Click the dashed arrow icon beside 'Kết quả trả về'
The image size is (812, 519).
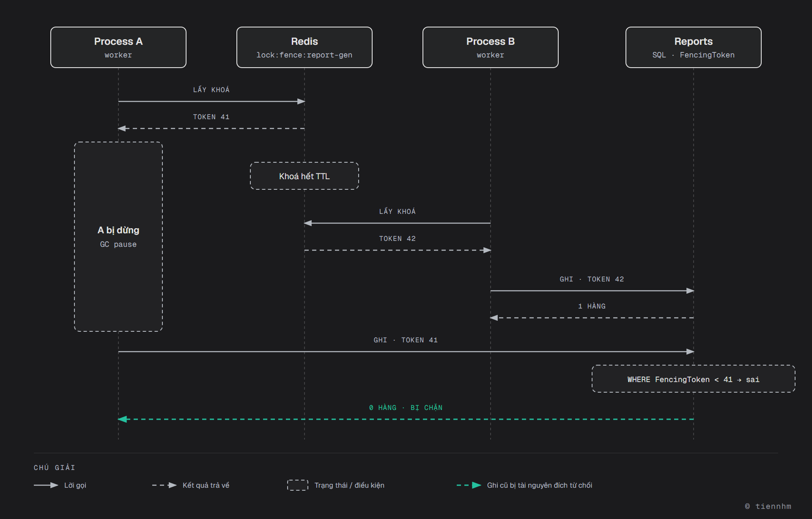click(165, 485)
